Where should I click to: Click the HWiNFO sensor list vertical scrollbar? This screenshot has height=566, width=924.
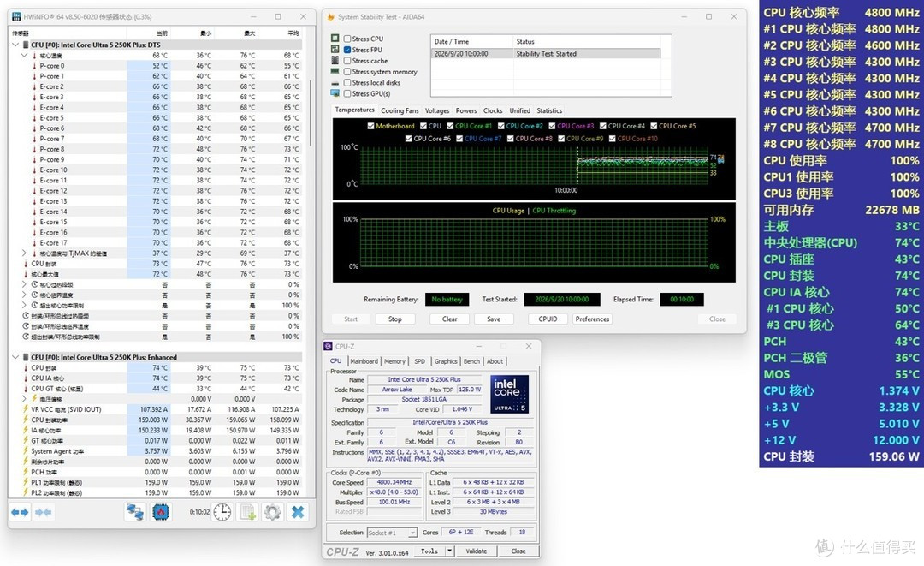[x=311, y=112]
